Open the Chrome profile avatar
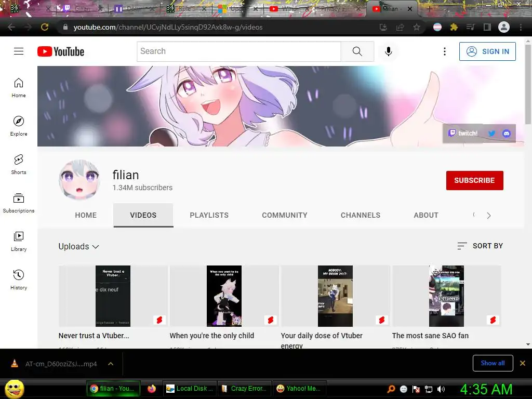This screenshot has height=399, width=532. tap(504, 27)
